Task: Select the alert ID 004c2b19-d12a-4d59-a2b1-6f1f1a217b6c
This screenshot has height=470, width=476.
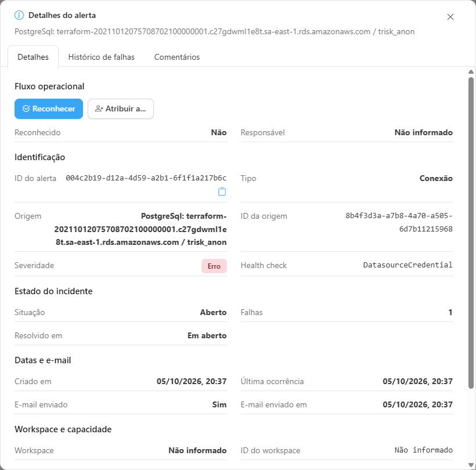Action: click(x=146, y=178)
